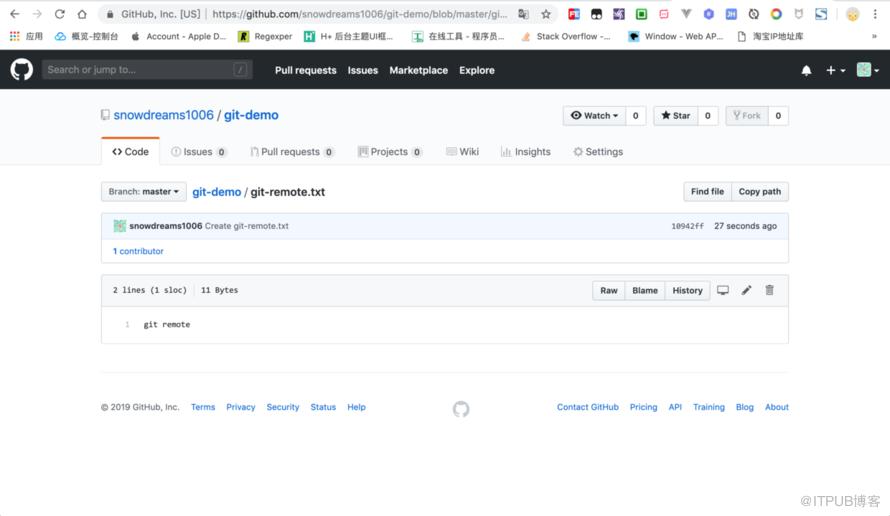Open the forks count
This screenshot has height=516, width=890.
point(778,116)
